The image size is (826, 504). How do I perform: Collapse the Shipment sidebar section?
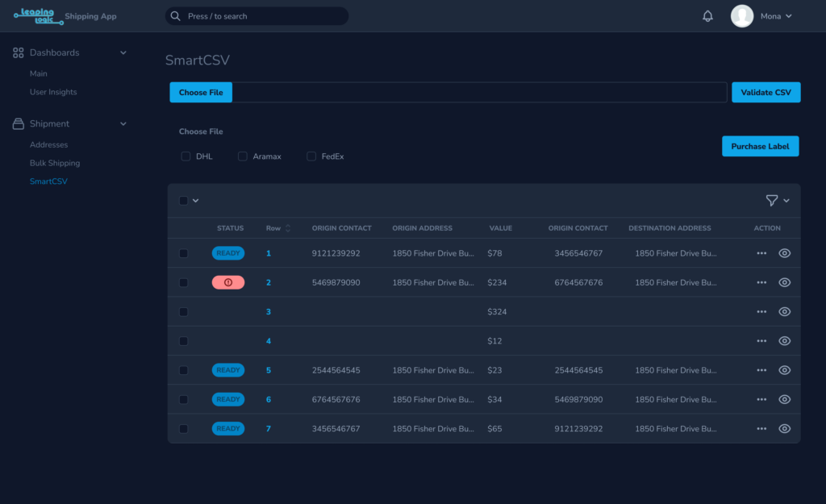click(123, 124)
